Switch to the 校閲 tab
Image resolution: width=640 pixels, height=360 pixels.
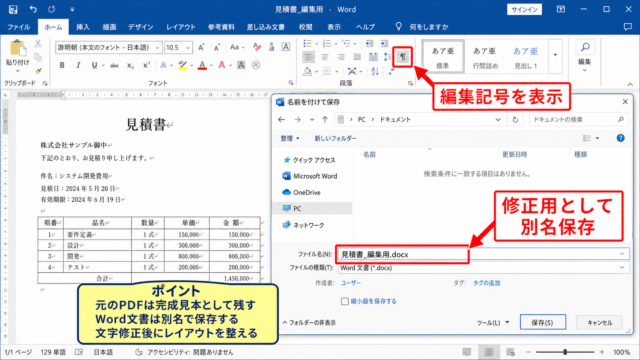(x=305, y=27)
